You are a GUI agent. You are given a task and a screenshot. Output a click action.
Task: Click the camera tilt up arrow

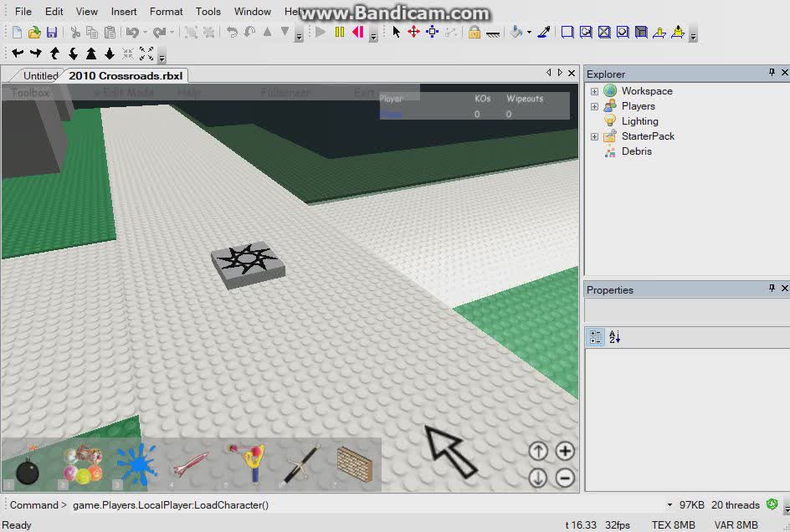55,54
